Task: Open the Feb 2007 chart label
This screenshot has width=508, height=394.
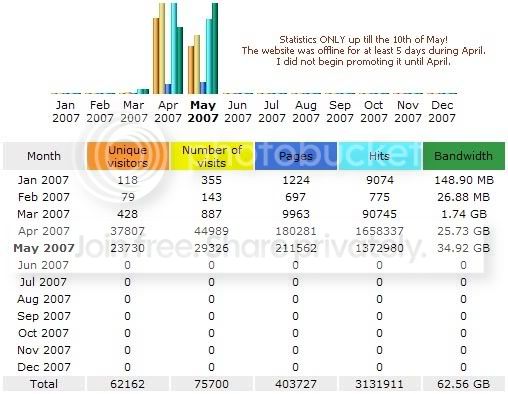Action: pyautogui.click(x=100, y=111)
